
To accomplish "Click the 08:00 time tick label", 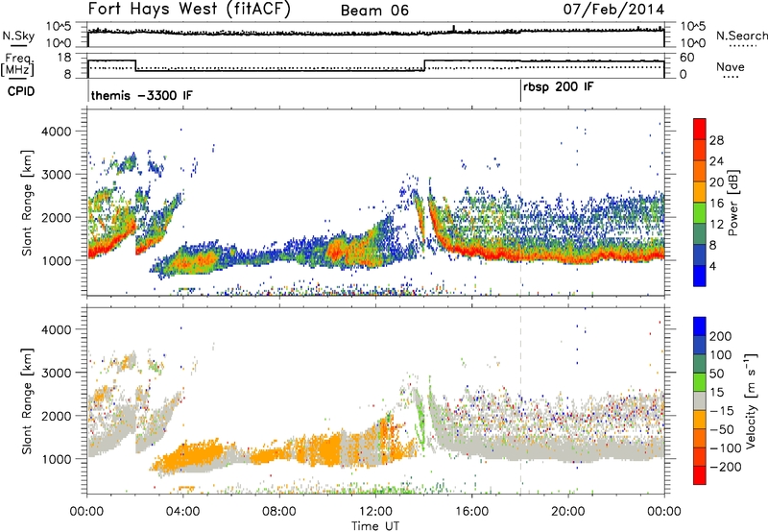I will 279,512.
